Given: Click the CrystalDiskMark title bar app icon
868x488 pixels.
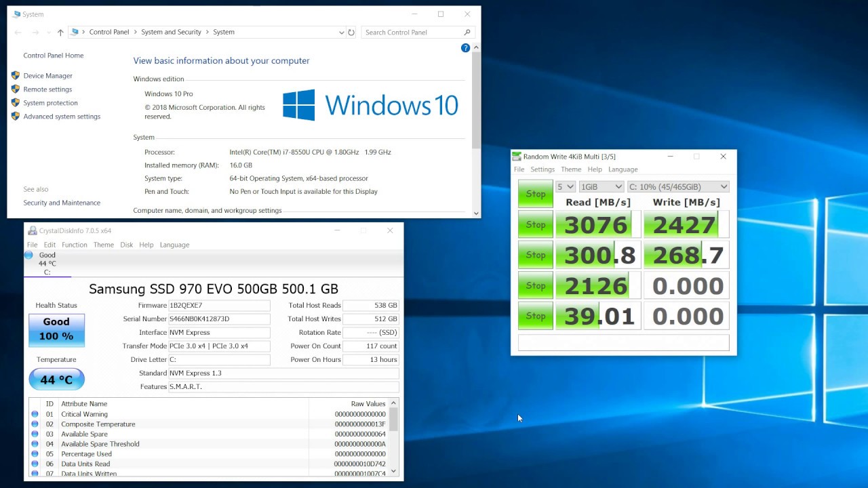Looking at the screenshot, I should point(517,157).
